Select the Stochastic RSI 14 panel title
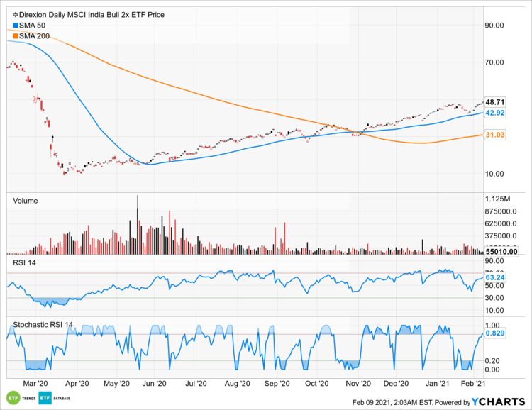 [x=43, y=326]
